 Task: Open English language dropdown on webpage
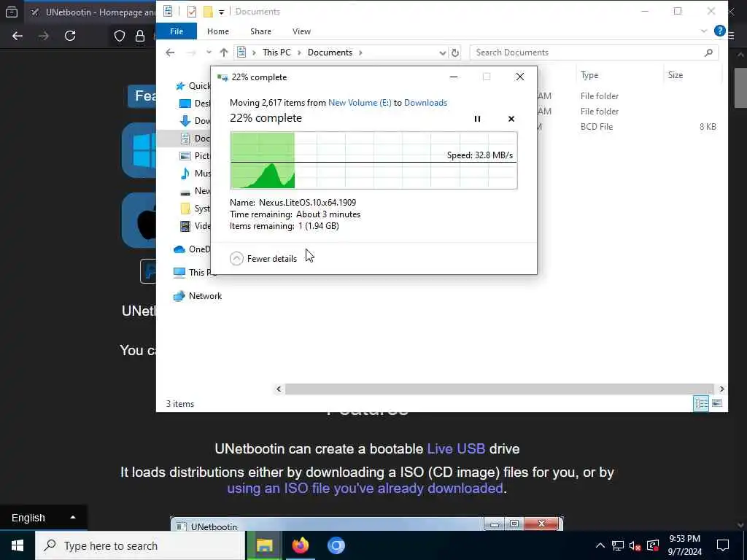(x=43, y=518)
